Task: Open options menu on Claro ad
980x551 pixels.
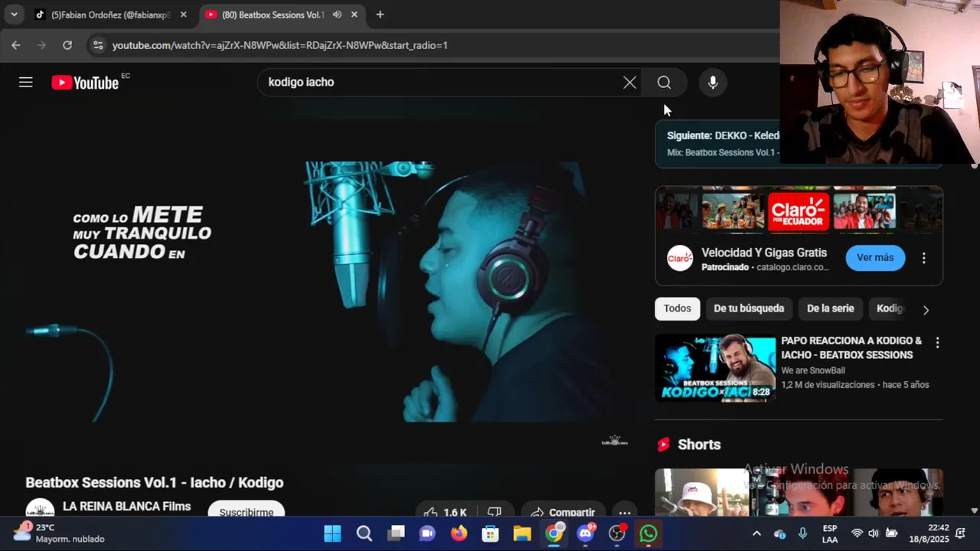Action: [924, 258]
